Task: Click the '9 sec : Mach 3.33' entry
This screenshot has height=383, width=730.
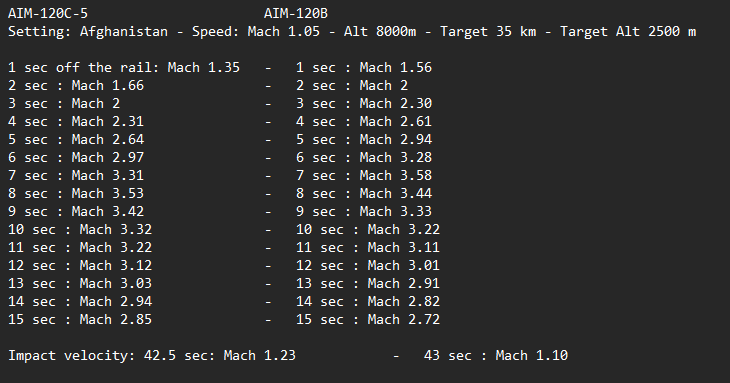Action: point(364,212)
